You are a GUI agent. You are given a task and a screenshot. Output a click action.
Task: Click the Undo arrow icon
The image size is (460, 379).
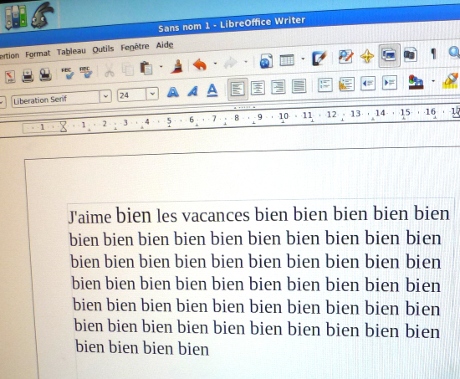coord(200,64)
